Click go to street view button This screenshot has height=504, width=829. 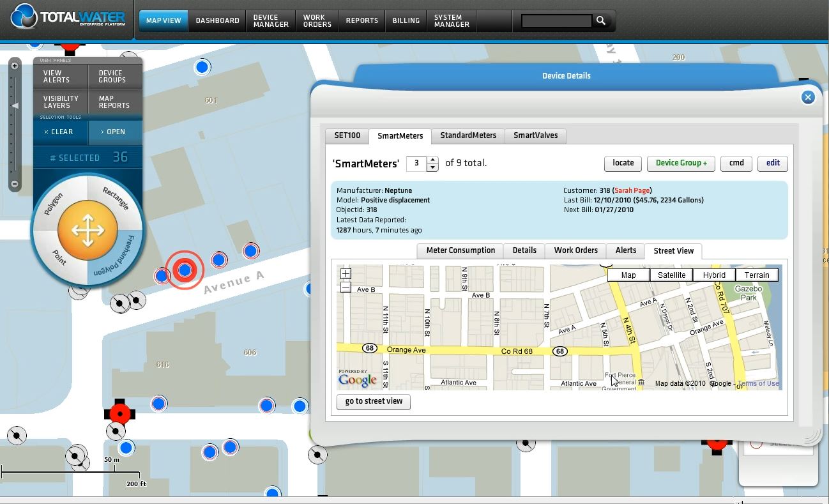coord(374,401)
